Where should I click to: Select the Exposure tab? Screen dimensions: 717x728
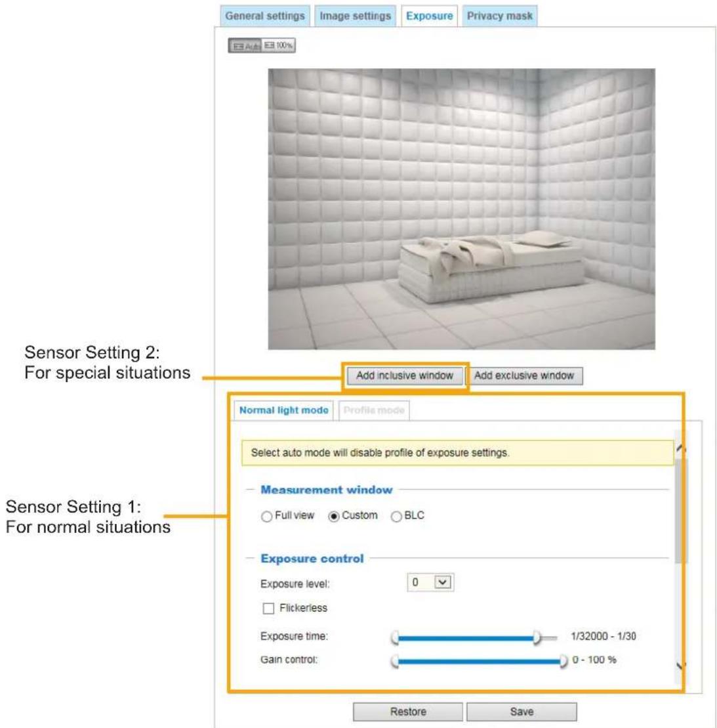(x=429, y=16)
